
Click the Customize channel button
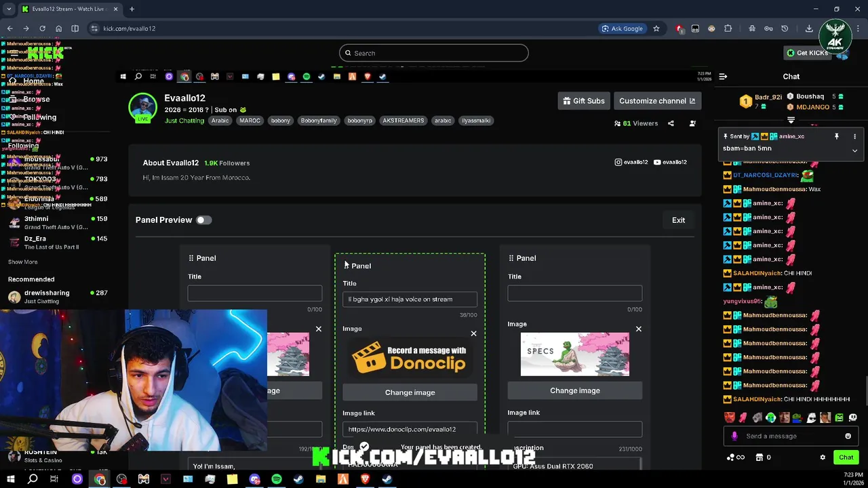point(657,101)
